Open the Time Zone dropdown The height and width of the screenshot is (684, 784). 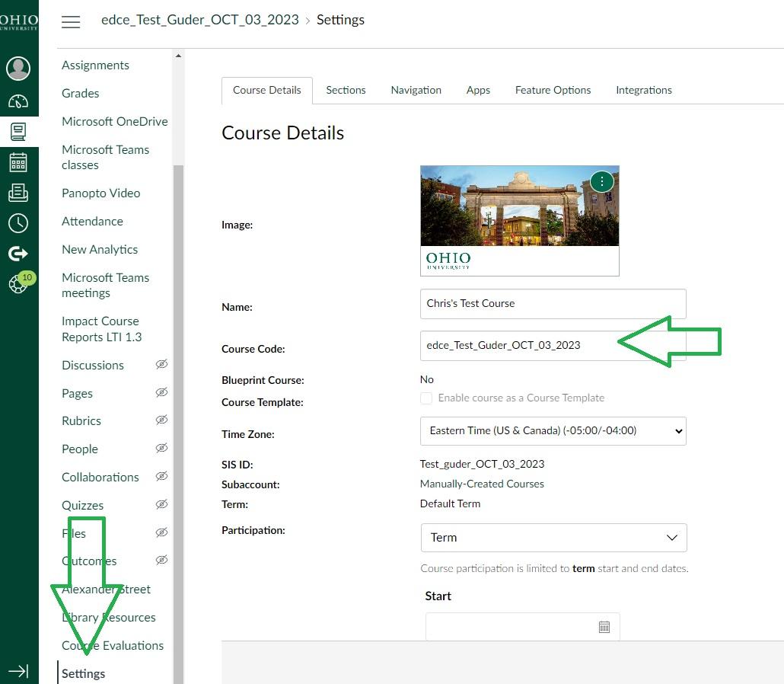pos(553,430)
